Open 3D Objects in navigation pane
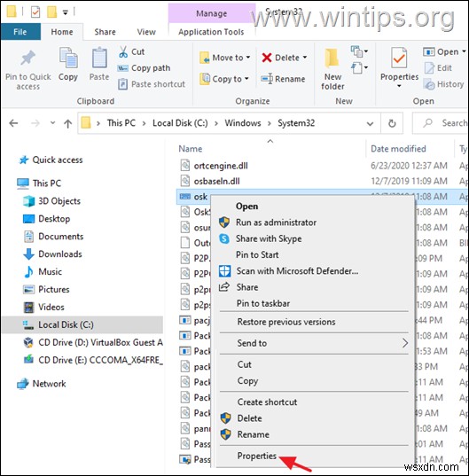The height and width of the screenshot is (476, 469). click(52, 201)
